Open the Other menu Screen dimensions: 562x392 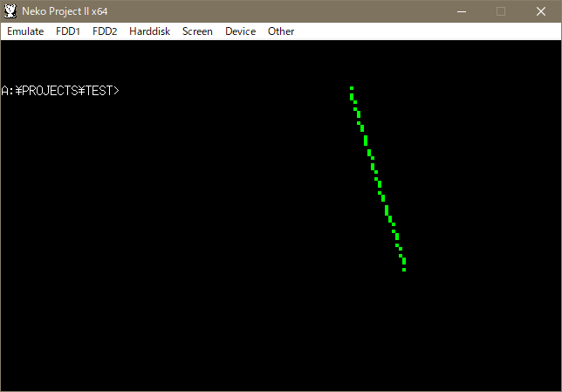coord(281,31)
